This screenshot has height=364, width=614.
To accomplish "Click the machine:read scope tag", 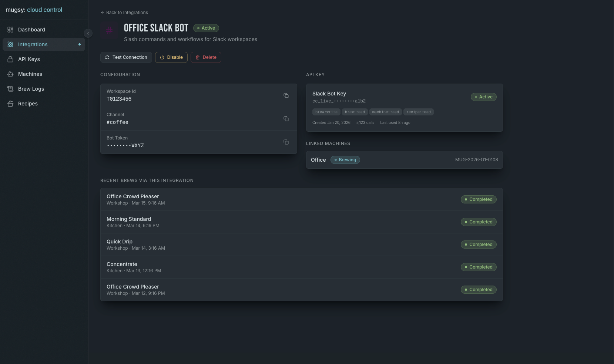I will click(x=386, y=112).
